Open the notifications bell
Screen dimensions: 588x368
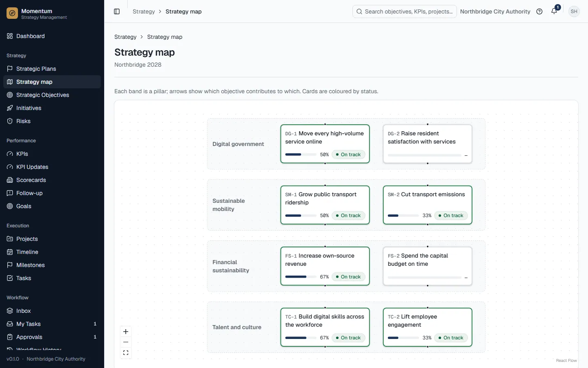pos(554,11)
